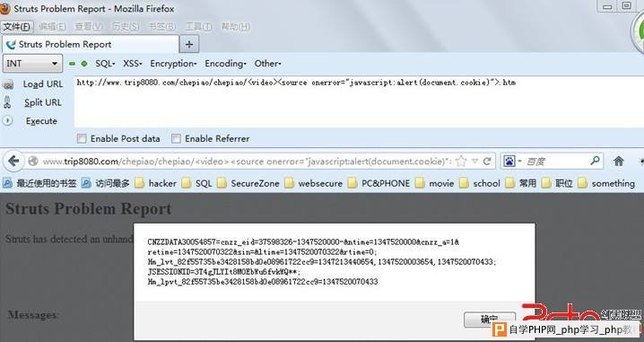Click the JSESSIONID line in the alert
644x342 pixels.
224,272
